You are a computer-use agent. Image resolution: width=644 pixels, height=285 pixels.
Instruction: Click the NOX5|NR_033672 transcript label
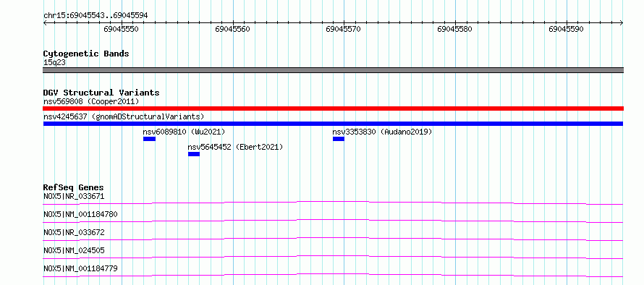pyautogui.click(x=74, y=232)
